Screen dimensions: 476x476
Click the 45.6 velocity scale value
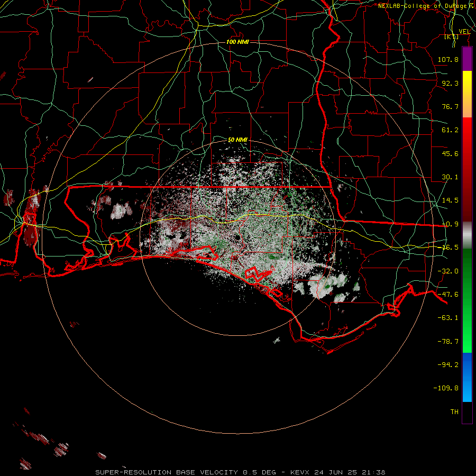450,153
